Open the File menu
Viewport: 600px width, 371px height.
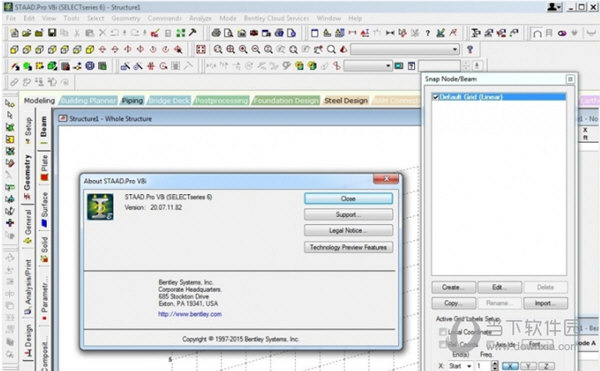coord(11,18)
